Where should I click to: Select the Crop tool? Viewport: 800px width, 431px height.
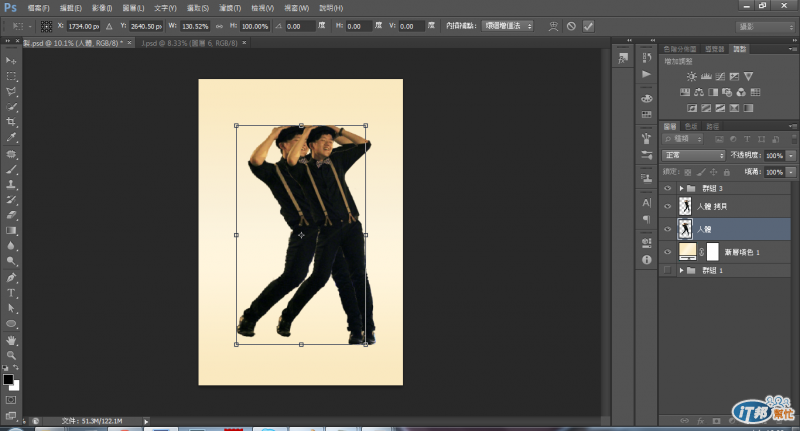12,121
